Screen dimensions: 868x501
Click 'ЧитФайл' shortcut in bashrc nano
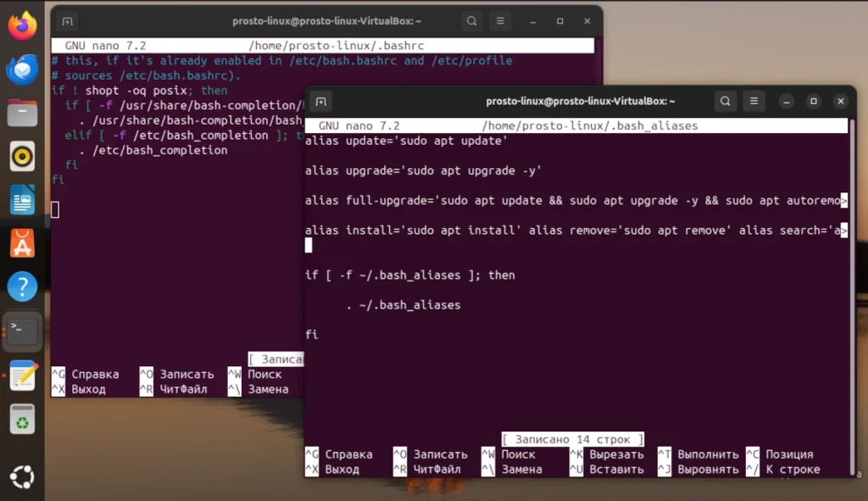click(x=173, y=389)
